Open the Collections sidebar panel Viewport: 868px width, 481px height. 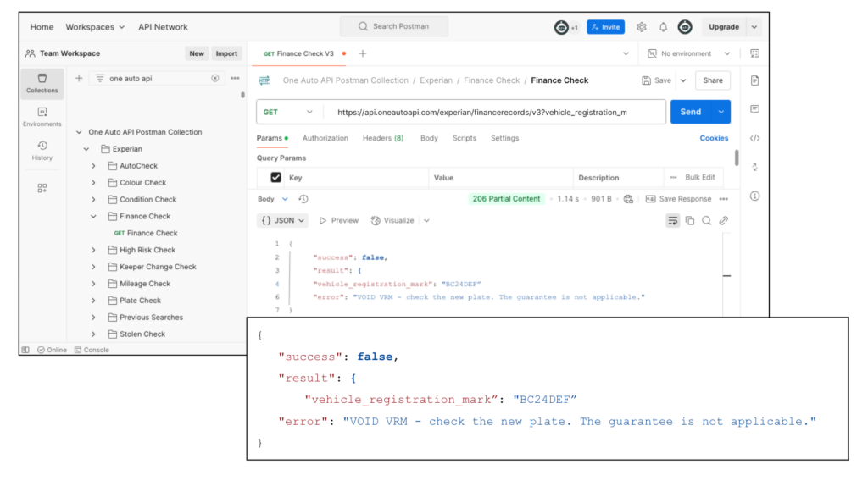click(42, 83)
